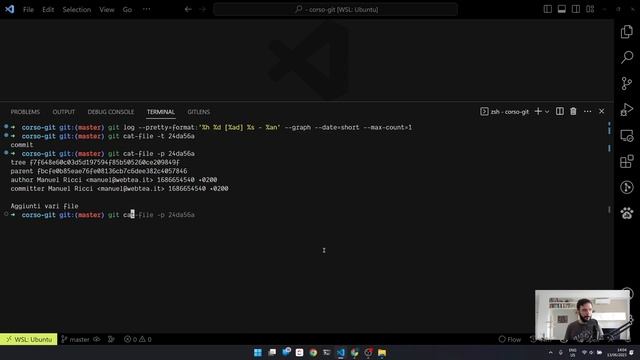Open Run and Debug view
This screenshot has height=360, width=640.
(x=627, y=110)
